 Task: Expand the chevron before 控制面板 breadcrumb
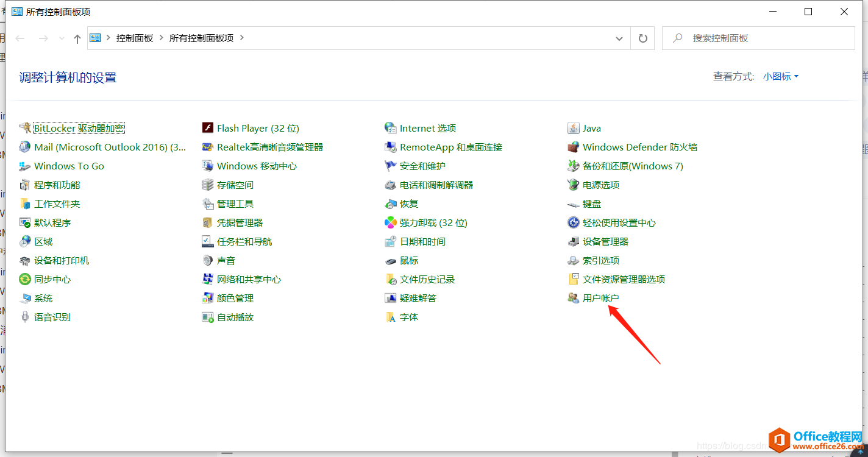tap(108, 38)
